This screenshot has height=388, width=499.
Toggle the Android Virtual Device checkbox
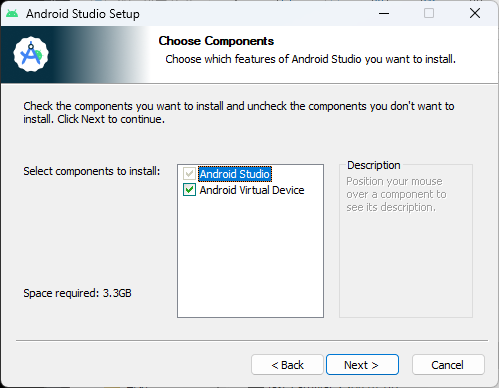189,190
